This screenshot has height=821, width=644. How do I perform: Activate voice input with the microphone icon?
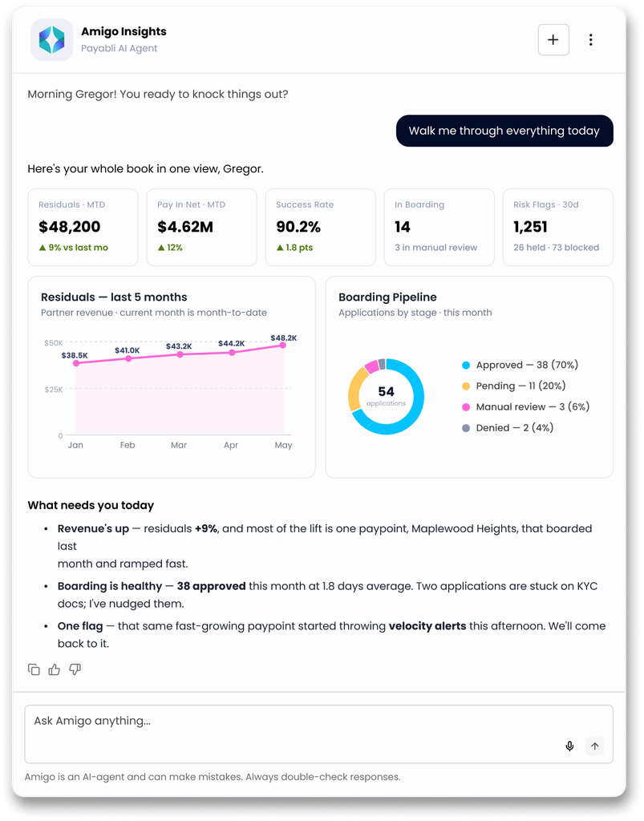pyautogui.click(x=569, y=746)
